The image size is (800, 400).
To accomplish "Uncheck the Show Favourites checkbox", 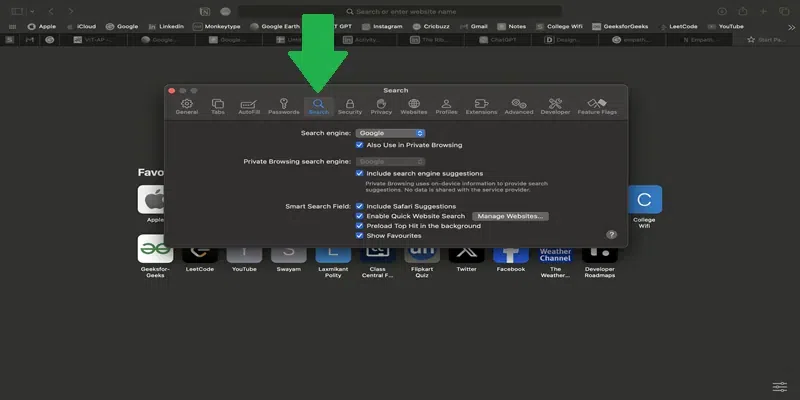I will click(x=360, y=236).
